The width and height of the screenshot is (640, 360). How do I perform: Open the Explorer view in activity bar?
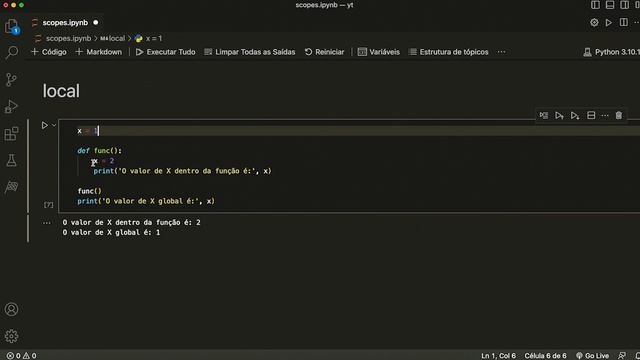pos(11,26)
